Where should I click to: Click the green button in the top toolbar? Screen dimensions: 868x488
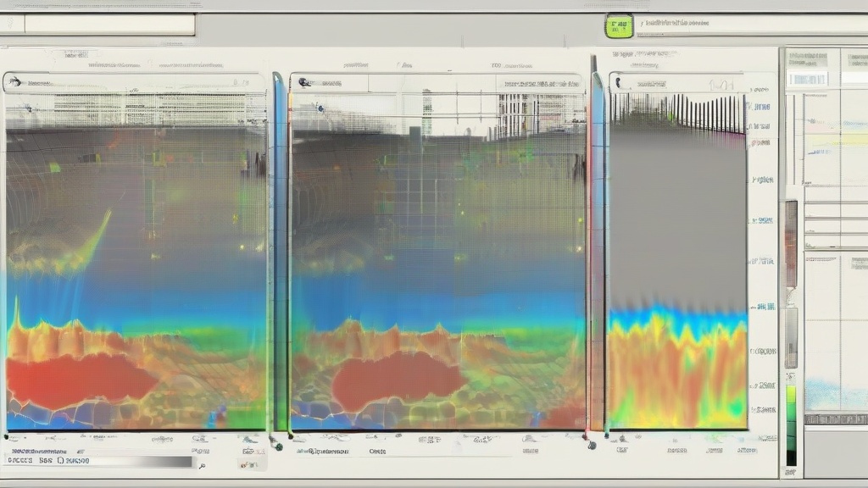click(619, 26)
